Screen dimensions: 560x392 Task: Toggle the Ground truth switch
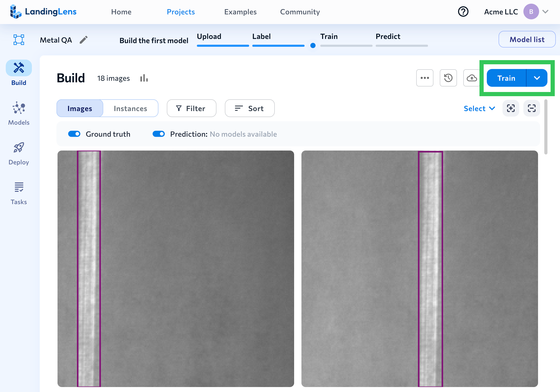tap(74, 134)
